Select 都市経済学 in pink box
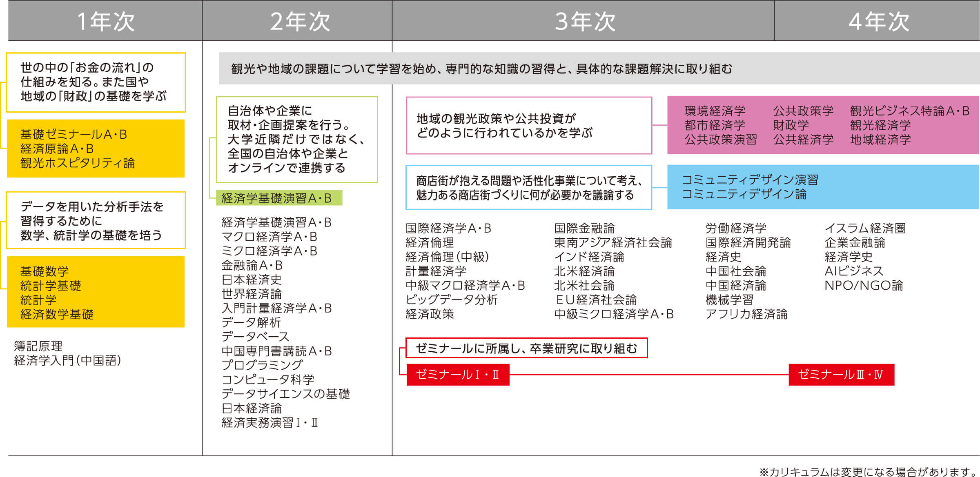The height and width of the screenshot is (477, 980). coord(715,125)
